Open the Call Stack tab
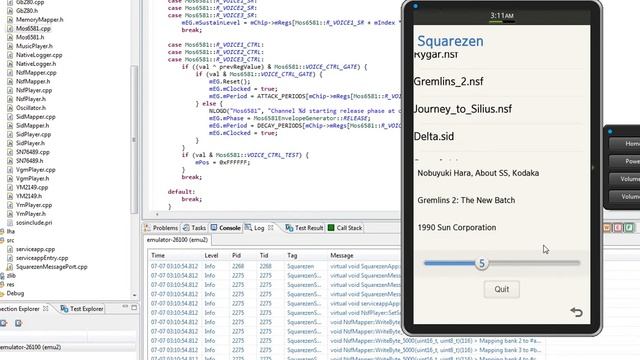 tap(345, 228)
